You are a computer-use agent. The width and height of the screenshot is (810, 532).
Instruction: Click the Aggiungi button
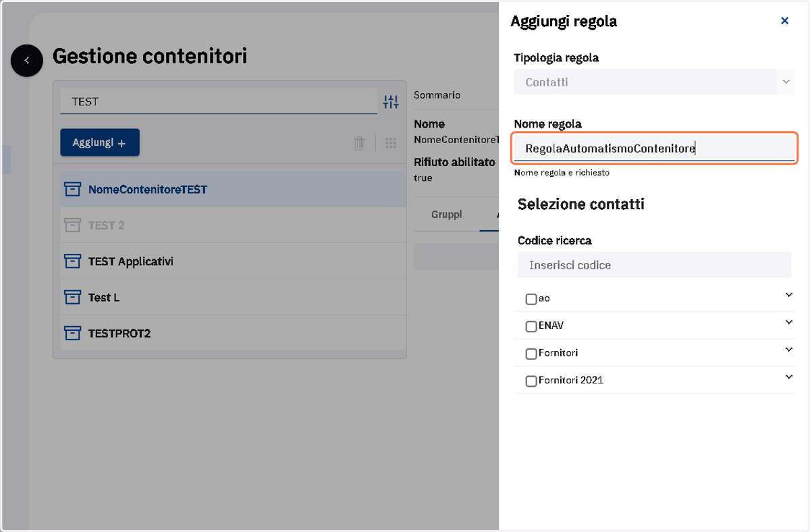(100, 142)
